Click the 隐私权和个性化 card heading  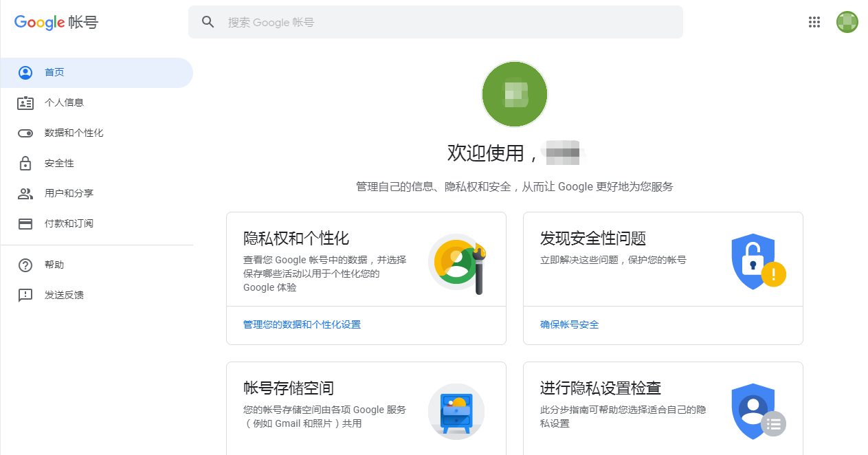[296, 238]
